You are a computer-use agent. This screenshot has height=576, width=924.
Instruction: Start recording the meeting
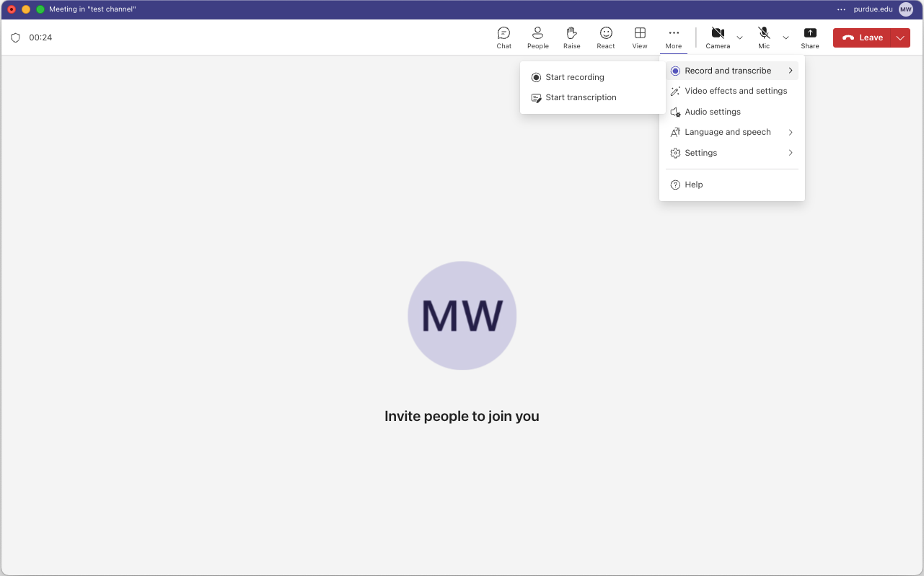click(575, 77)
